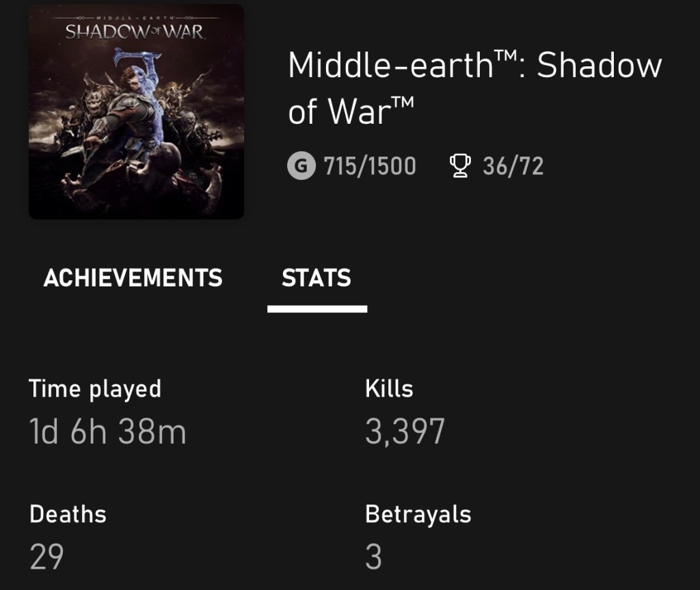Click the 1d 6h 38m value
700x590 pixels.
click(107, 432)
